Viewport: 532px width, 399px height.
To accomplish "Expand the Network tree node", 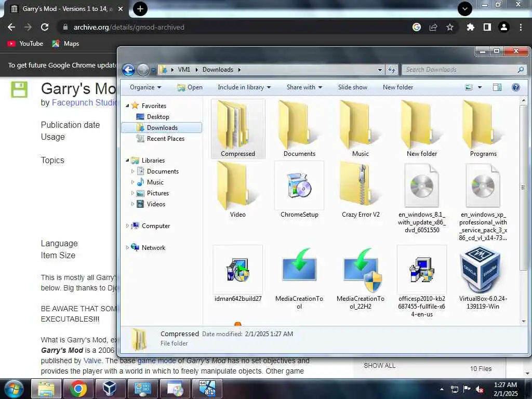I will pyautogui.click(x=128, y=248).
